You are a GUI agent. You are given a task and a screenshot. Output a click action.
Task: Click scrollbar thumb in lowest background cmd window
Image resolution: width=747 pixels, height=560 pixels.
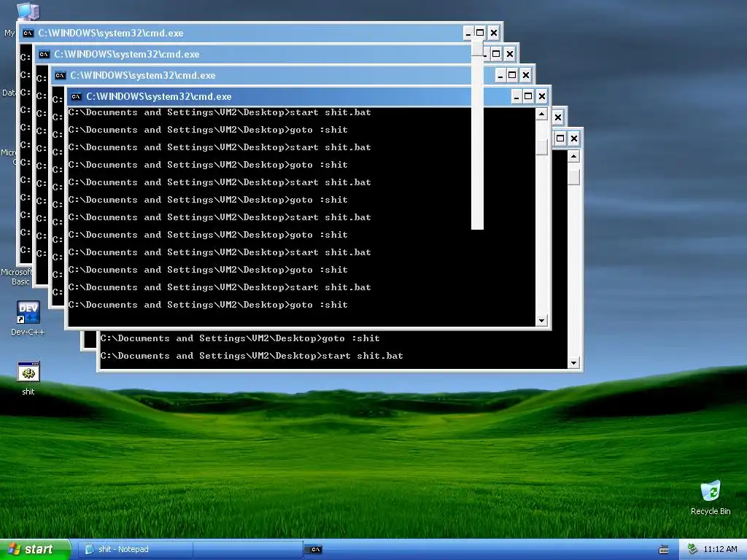[573, 177]
